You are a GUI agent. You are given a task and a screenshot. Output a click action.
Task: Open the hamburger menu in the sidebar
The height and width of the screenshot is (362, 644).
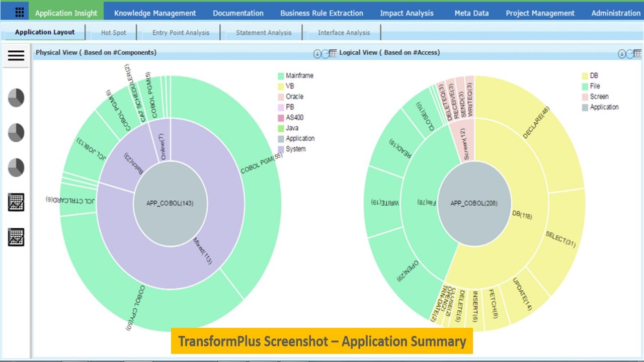point(16,55)
